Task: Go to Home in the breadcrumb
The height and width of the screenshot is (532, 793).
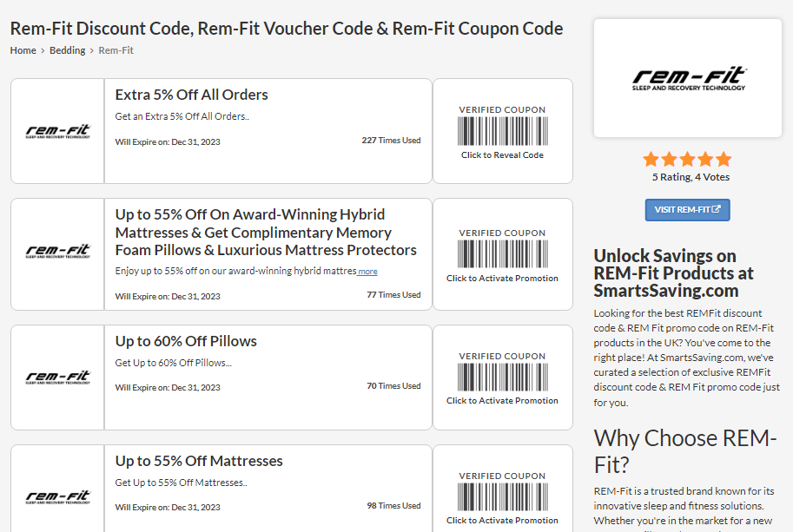Action: tap(23, 50)
